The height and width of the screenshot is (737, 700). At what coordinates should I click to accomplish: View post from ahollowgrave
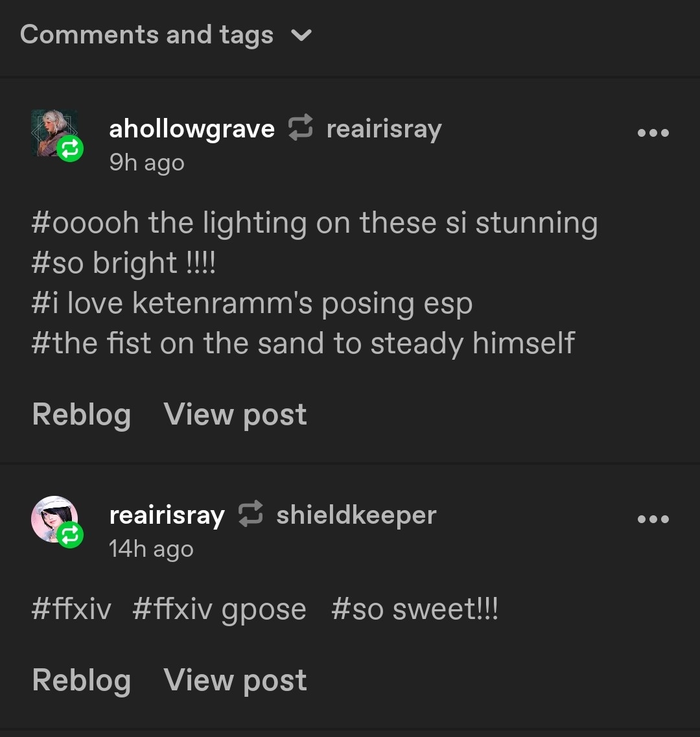pyautogui.click(x=235, y=414)
